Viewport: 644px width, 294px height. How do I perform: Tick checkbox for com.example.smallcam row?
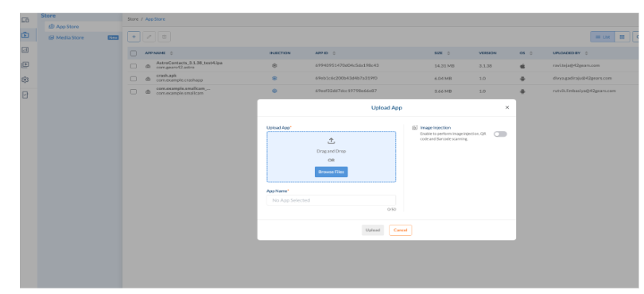[x=134, y=91]
